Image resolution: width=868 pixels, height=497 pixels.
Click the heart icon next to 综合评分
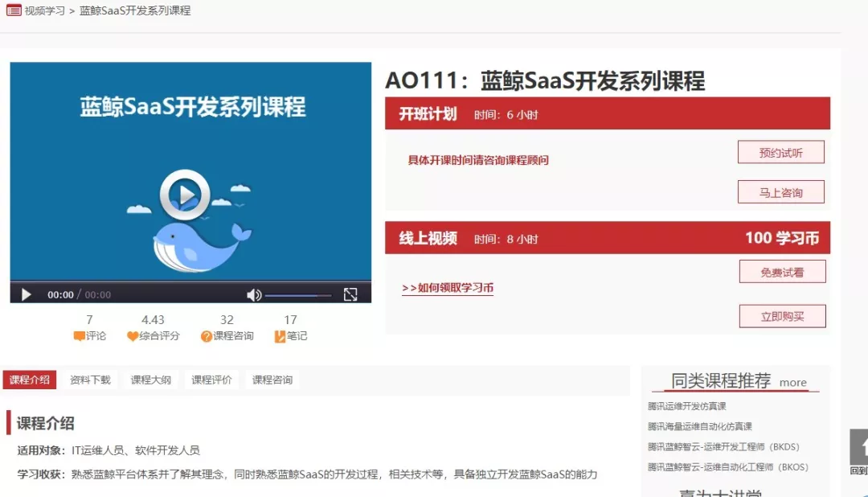click(134, 336)
